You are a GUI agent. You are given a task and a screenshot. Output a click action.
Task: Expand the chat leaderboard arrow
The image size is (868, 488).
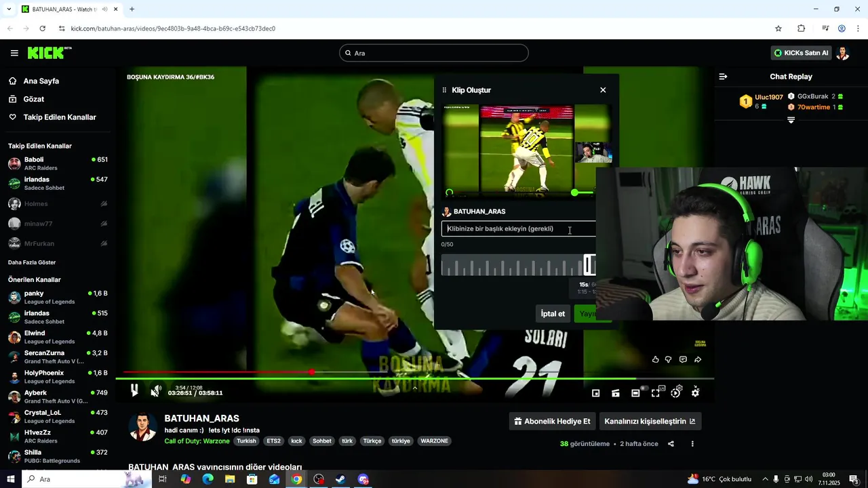pos(791,120)
